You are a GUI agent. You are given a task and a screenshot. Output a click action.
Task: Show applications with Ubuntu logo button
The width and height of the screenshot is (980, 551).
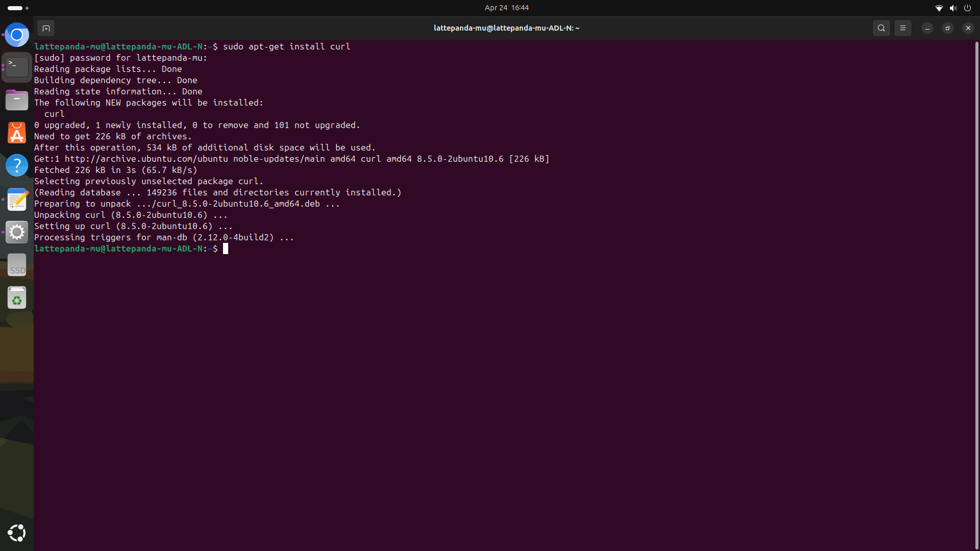point(17,533)
